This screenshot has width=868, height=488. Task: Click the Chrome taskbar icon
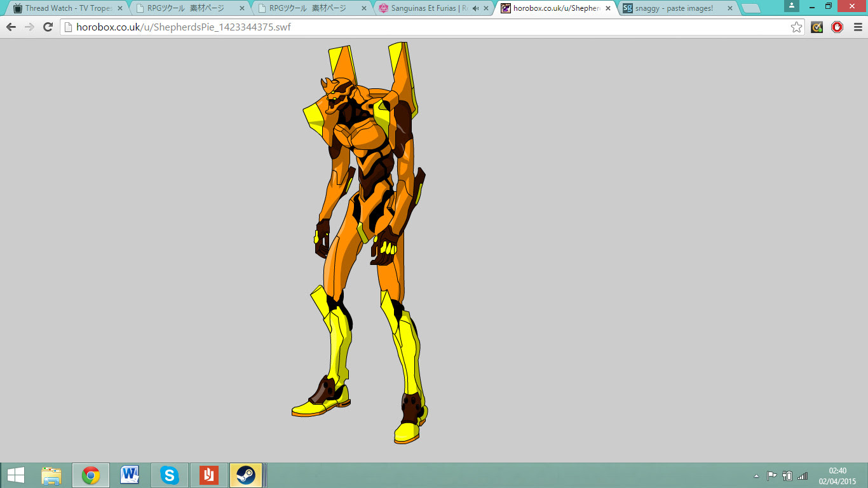point(91,475)
